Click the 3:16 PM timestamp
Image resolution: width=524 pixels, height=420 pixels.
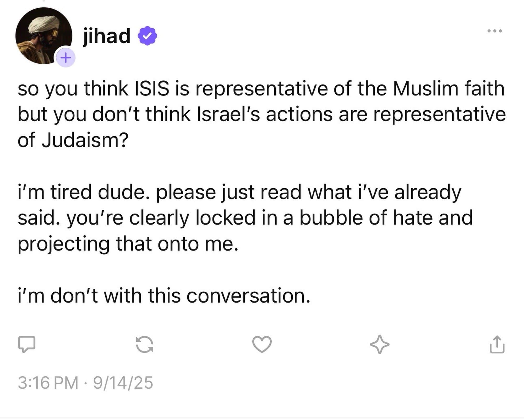(48, 383)
